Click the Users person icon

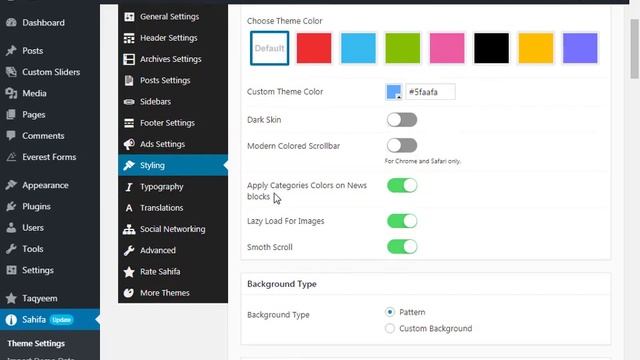11,227
